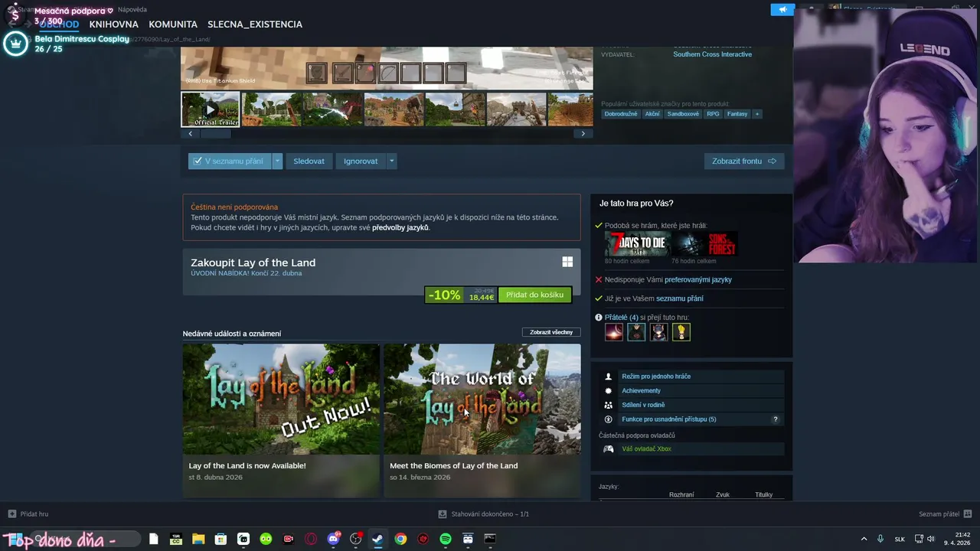This screenshot has height=551, width=980.
Task: Open the SLECNA_EXISTENCIA profile tab
Action: click(255, 24)
